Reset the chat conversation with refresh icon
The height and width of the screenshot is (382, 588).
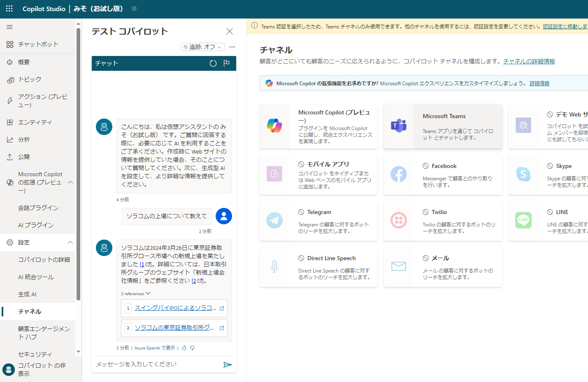pyautogui.click(x=213, y=63)
